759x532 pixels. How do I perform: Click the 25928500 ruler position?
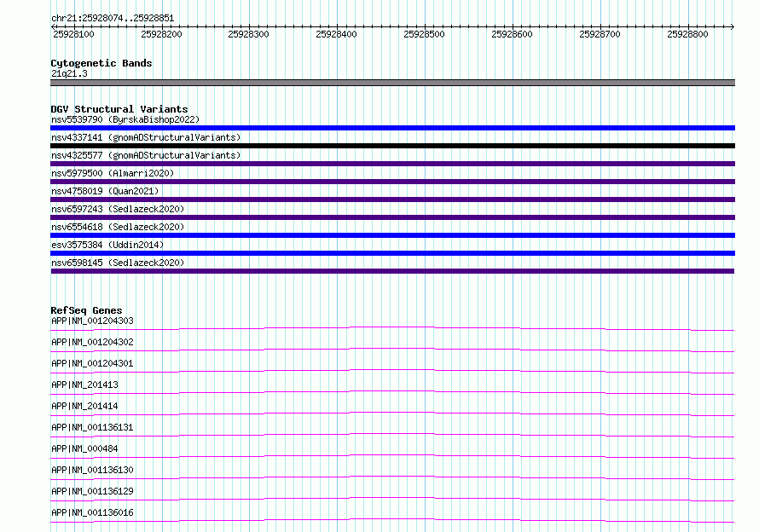pos(424,34)
